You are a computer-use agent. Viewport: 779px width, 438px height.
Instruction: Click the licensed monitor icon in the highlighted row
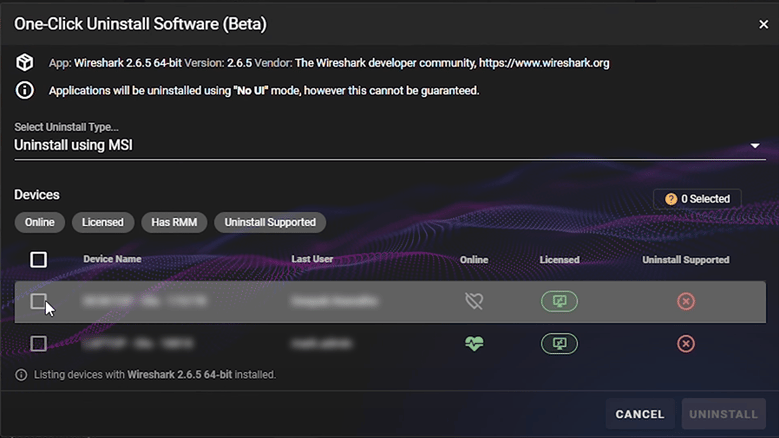click(x=559, y=301)
